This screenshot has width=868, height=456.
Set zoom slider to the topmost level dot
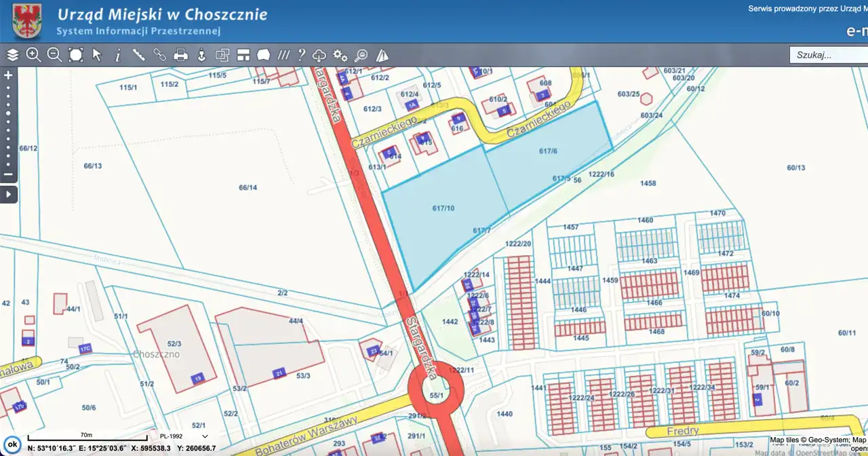click(9, 88)
